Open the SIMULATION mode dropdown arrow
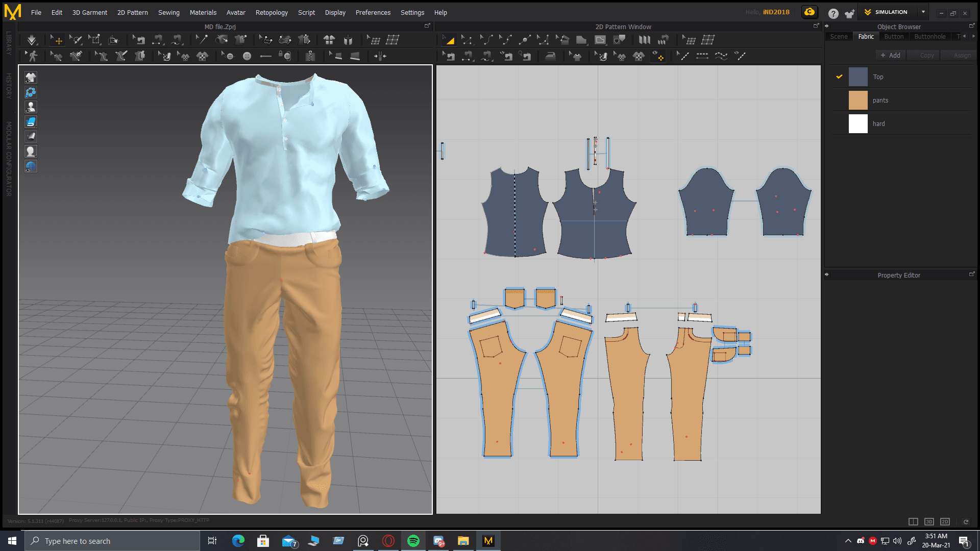980x551 pixels. (x=923, y=12)
